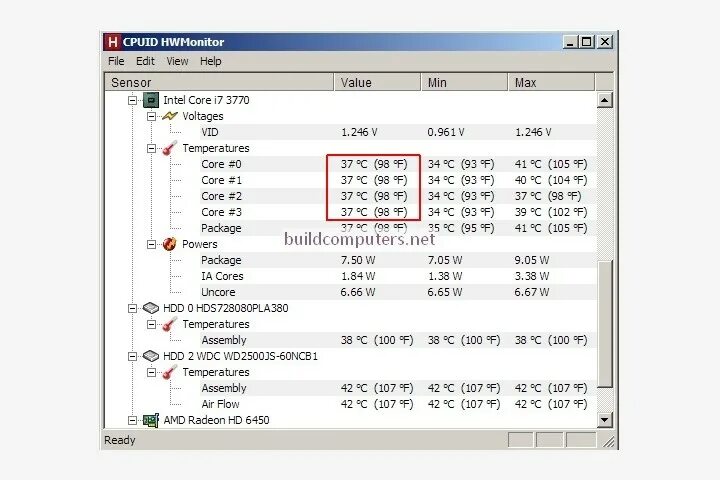The width and height of the screenshot is (720, 480).
Task: Click the HDD 0 HDS728080PLA380 label
Action: (225, 308)
